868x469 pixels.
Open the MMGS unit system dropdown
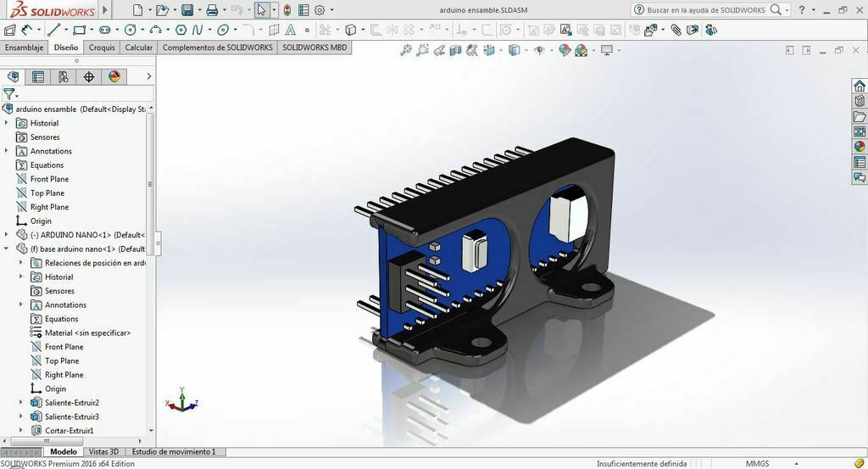796,463
